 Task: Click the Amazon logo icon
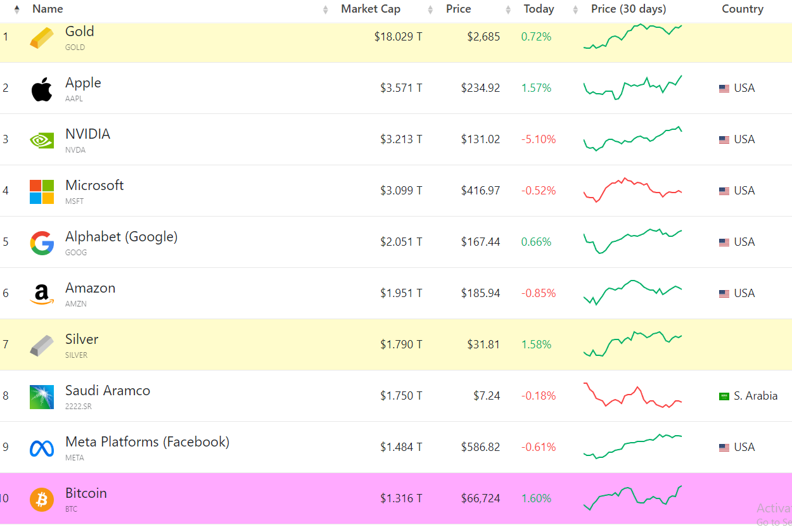pos(42,294)
